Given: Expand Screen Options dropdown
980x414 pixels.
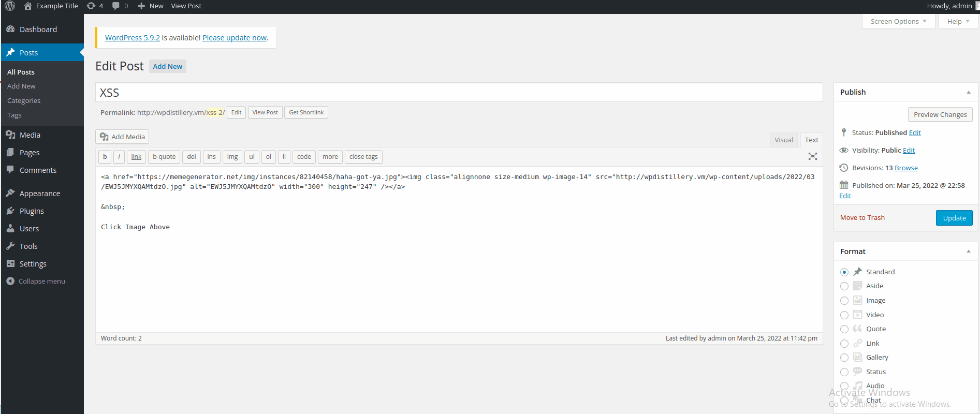Looking at the screenshot, I should (x=899, y=21).
